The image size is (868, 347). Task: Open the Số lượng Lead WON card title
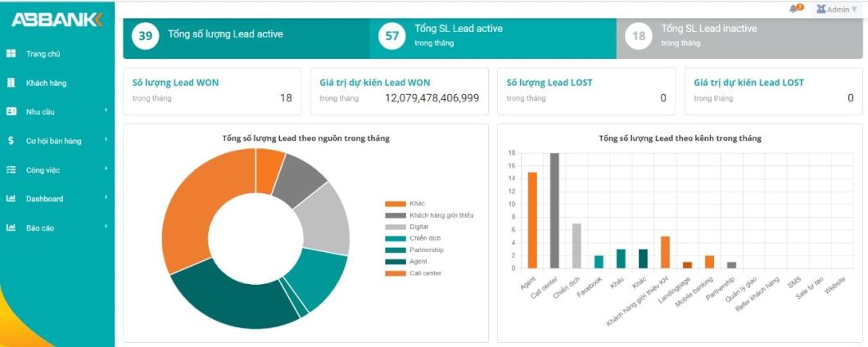(x=175, y=83)
